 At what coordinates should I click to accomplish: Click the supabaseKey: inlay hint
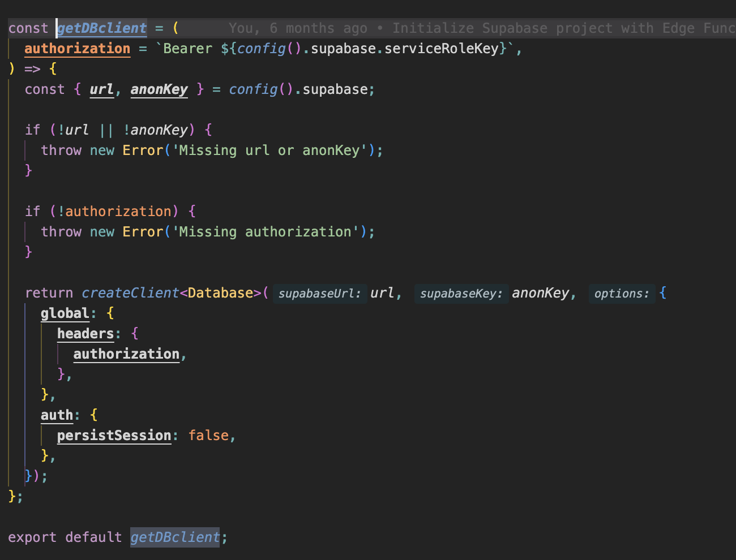point(461,294)
